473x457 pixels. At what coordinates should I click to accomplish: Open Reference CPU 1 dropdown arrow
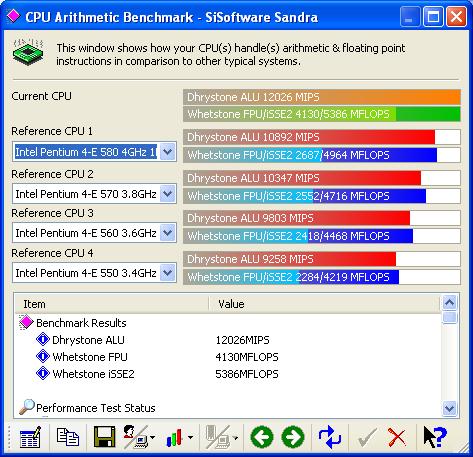pos(168,152)
